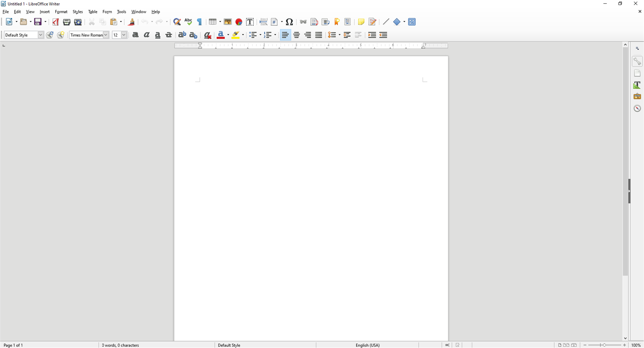The height and width of the screenshot is (348, 644).
Task: Paste clipboard contents with Paste icon
Action: click(114, 22)
